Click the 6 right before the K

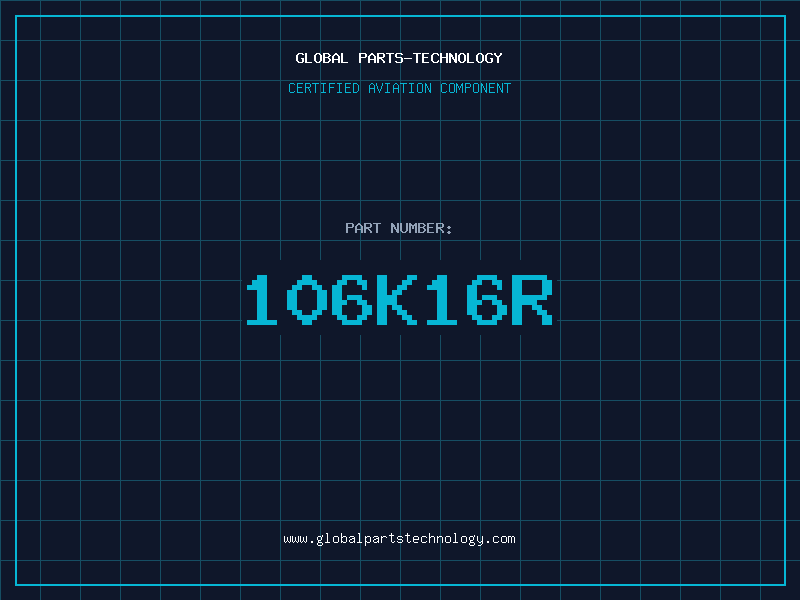352,300
